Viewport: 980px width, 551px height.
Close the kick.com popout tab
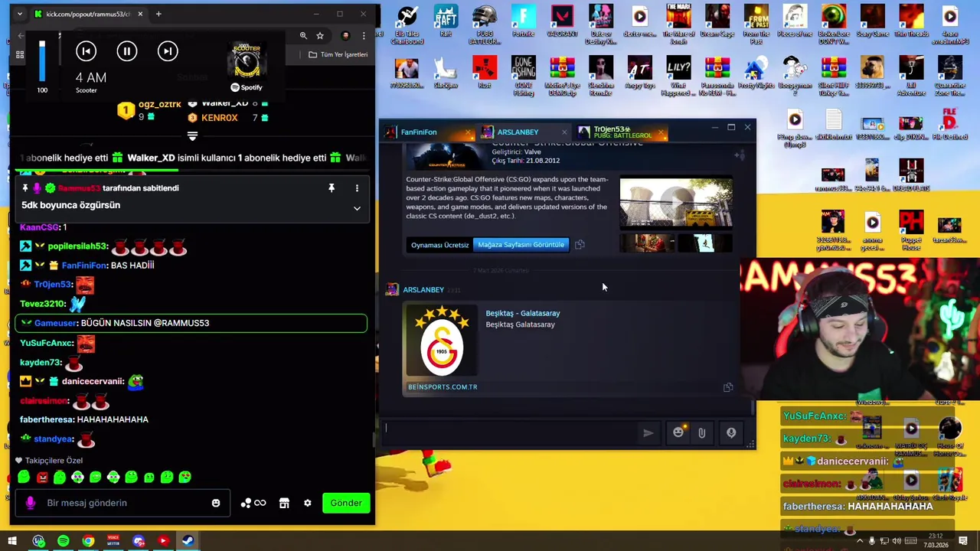(140, 14)
